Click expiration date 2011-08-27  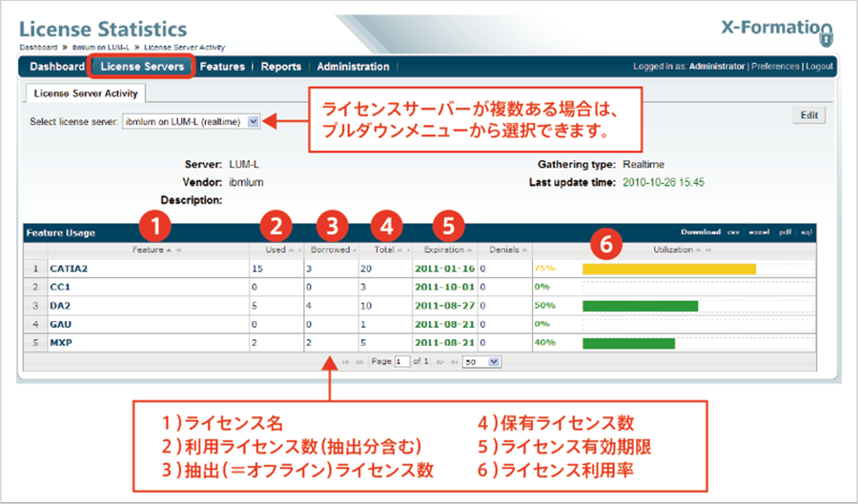coord(445,306)
